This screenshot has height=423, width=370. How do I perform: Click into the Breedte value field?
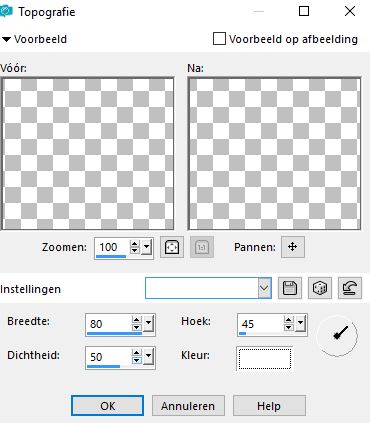tap(108, 324)
